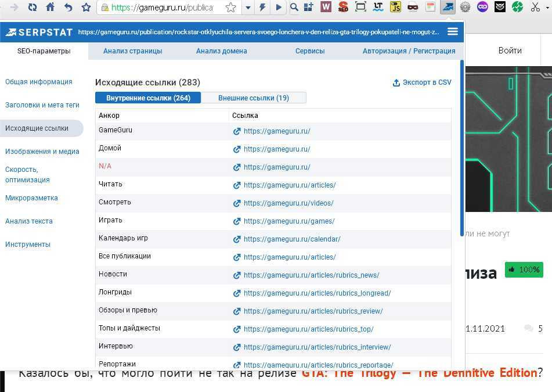Click external link icon in Интервью row

(237, 347)
